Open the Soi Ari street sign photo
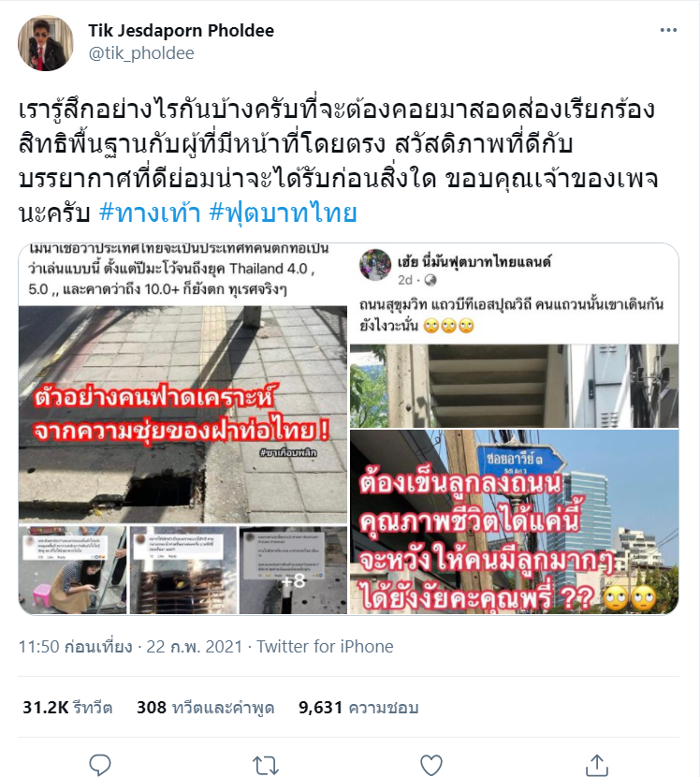Image resolution: width=700 pixels, height=777 pixels. click(514, 521)
